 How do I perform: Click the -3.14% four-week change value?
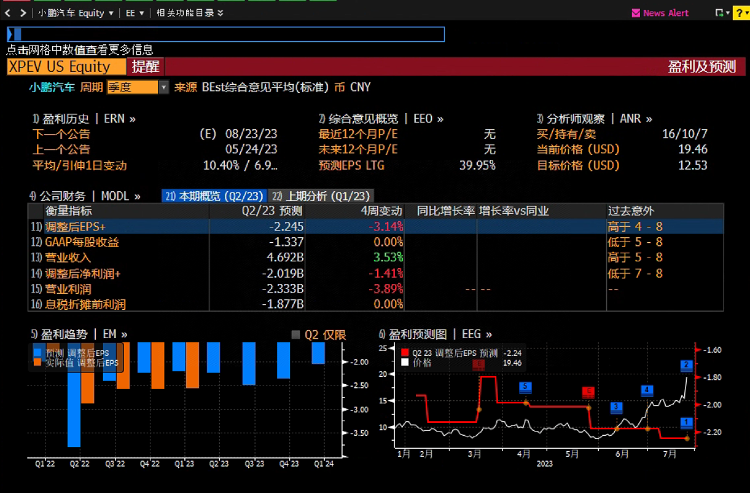(386, 226)
